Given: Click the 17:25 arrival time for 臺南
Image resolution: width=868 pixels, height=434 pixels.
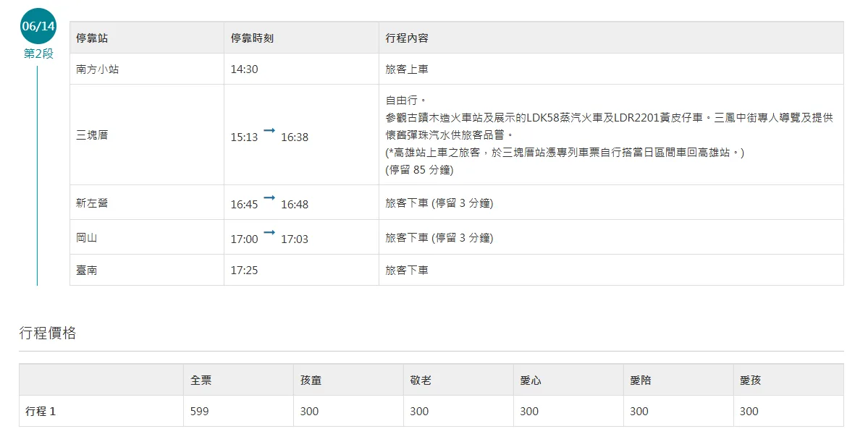Looking at the screenshot, I should click(x=244, y=270).
